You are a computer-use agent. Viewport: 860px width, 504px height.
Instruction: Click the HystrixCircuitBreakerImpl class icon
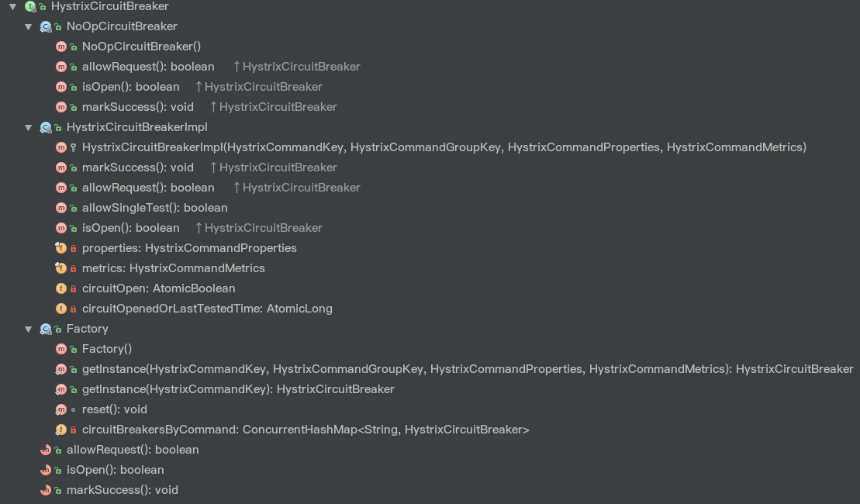coord(46,128)
